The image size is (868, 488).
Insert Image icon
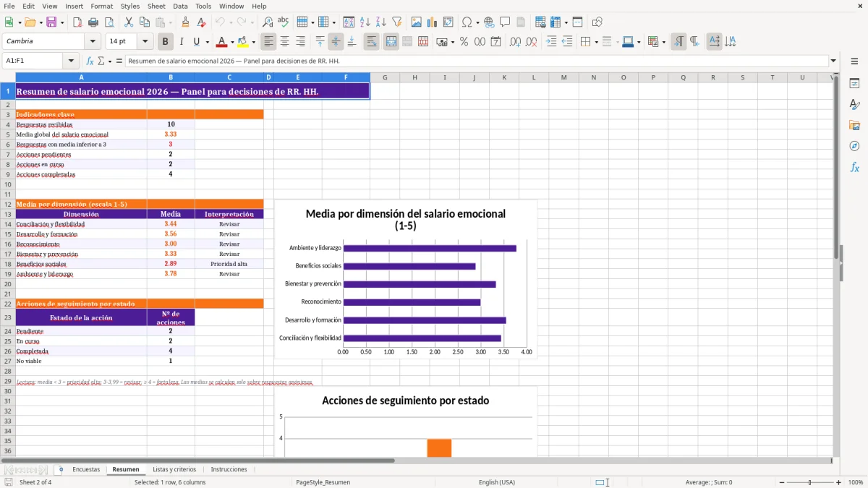point(416,22)
